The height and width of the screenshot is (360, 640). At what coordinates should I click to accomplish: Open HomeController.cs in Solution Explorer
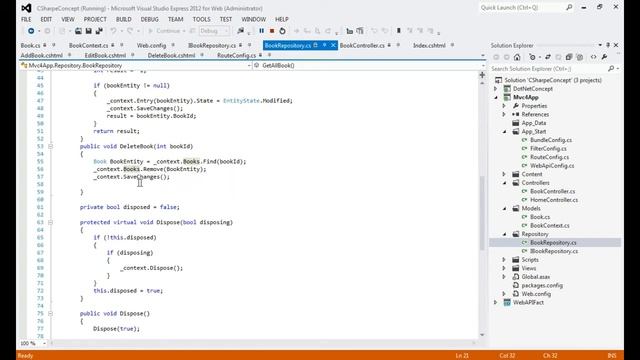click(x=554, y=200)
